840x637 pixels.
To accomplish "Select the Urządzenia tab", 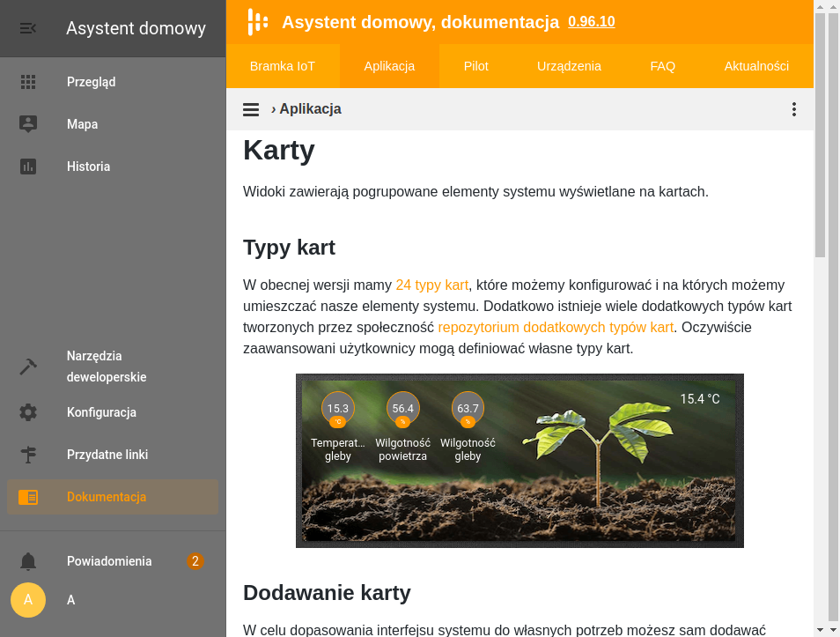I will [569, 66].
